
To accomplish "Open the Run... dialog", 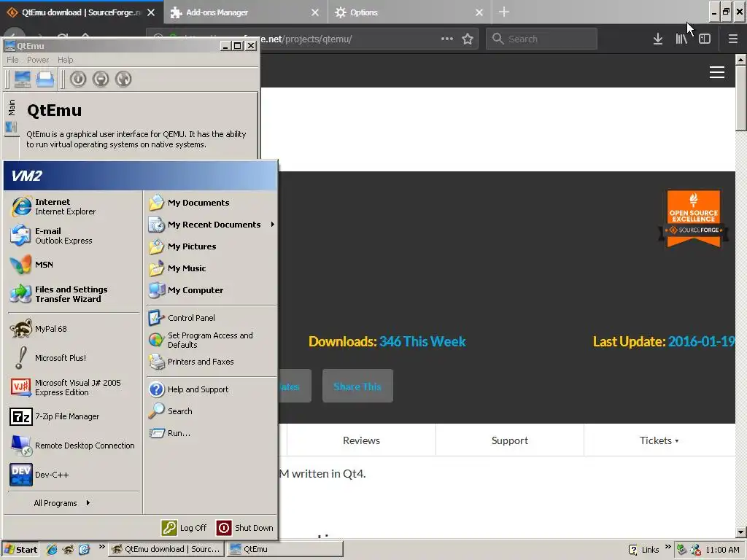I will coord(212,433).
